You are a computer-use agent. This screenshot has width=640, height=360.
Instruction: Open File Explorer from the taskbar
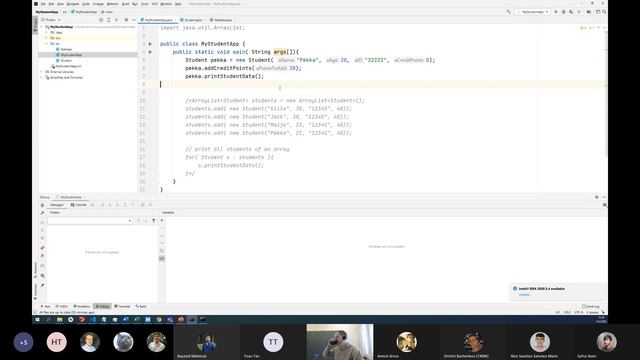(60, 320)
